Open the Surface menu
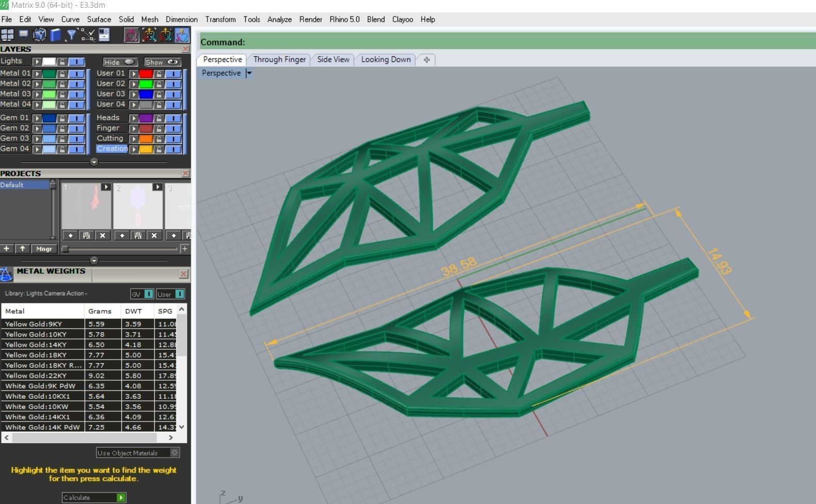The width and height of the screenshot is (816, 504). click(x=99, y=19)
